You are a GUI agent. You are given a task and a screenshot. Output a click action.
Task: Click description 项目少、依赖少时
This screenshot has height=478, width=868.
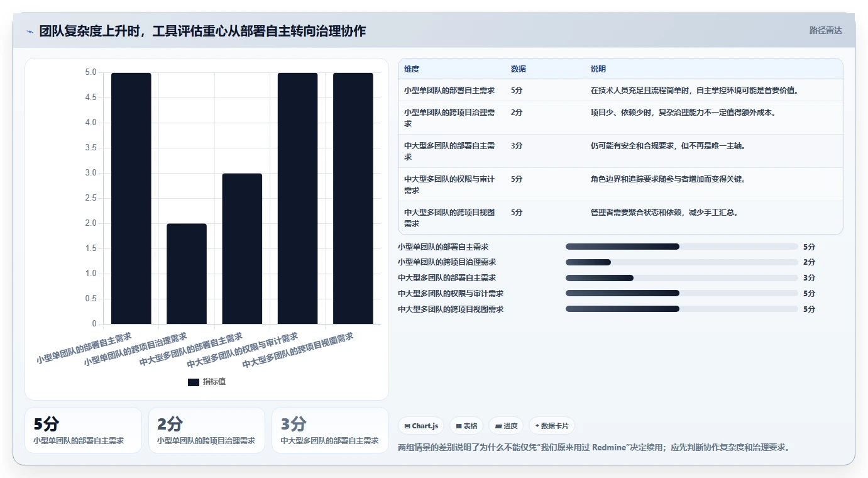point(683,113)
